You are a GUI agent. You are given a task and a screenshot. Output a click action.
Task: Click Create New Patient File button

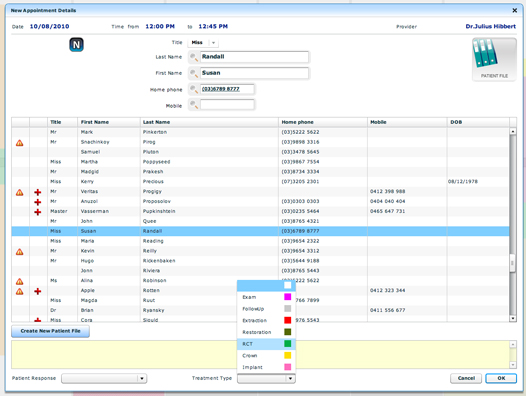tap(50, 331)
